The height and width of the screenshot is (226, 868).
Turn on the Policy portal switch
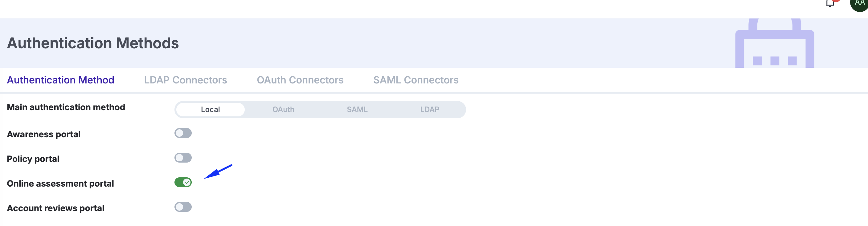tap(183, 158)
